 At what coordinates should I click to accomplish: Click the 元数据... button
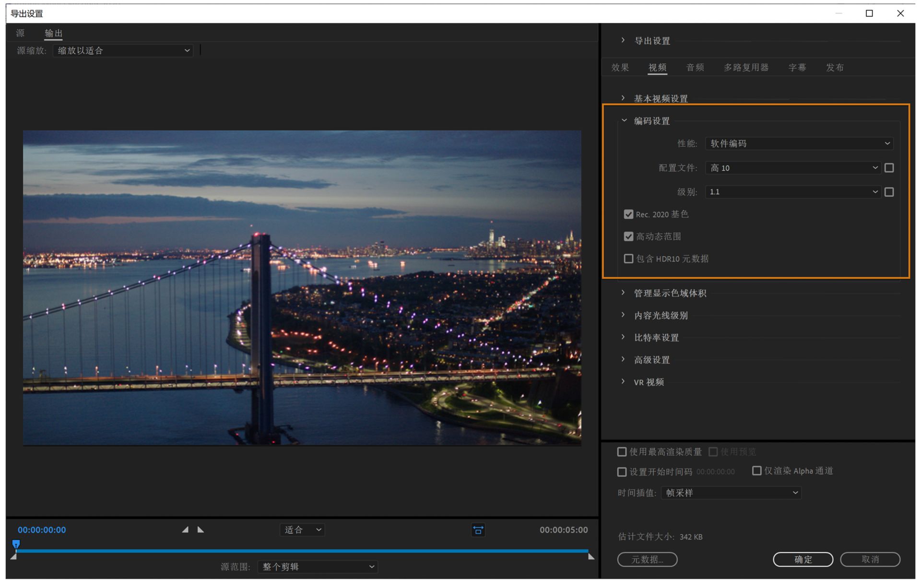coord(647,559)
